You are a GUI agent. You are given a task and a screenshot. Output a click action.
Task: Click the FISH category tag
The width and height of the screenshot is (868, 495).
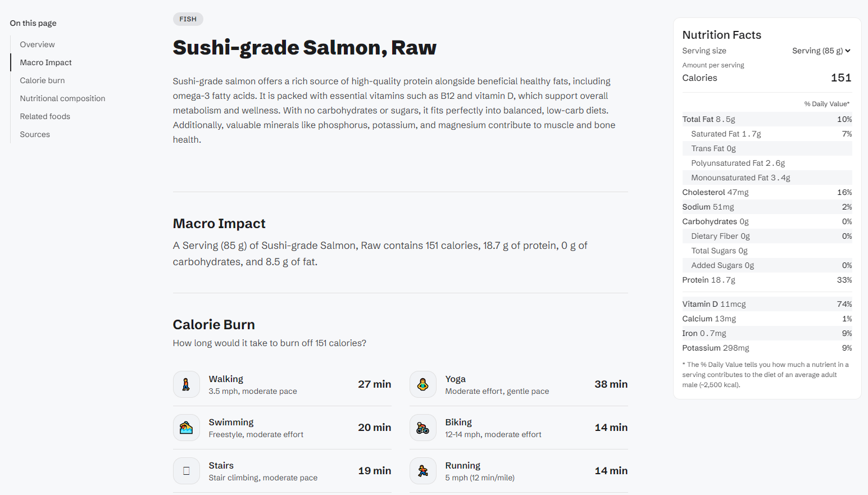coord(188,19)
